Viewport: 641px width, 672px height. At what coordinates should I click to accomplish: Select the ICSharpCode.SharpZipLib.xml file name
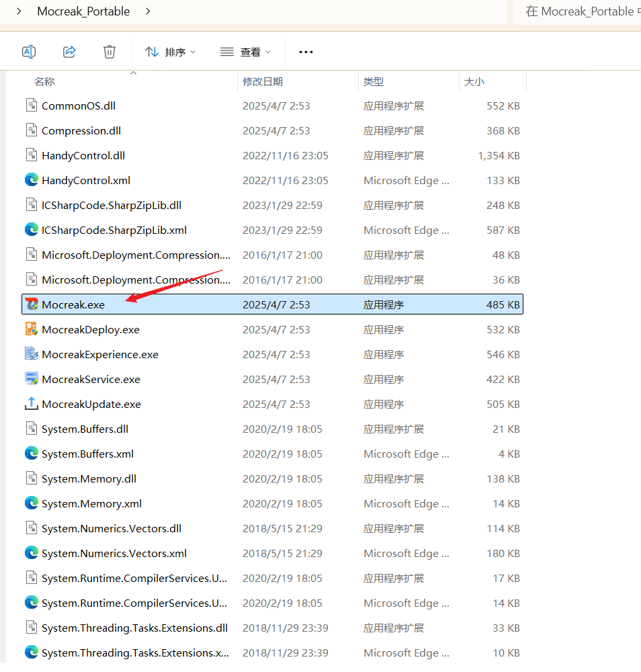pyautogui.click(x=114, y=230)
